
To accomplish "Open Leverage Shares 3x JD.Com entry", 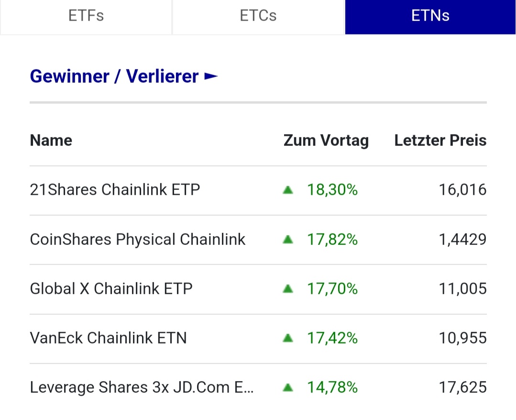I will pos(142,387).
